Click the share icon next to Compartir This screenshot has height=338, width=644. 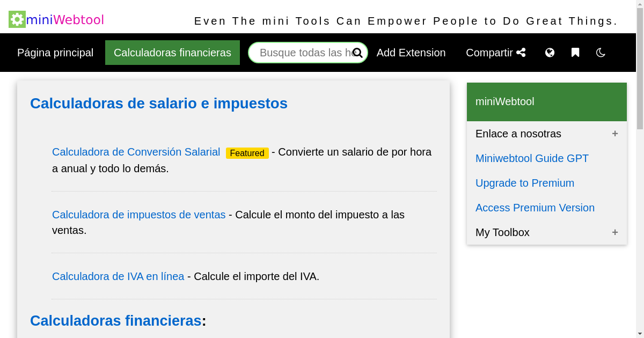click(521, 52)
